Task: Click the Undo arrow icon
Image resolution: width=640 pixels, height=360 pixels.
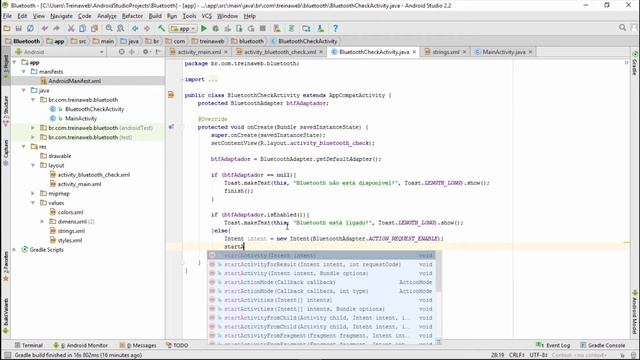Action: coord(45,29)
